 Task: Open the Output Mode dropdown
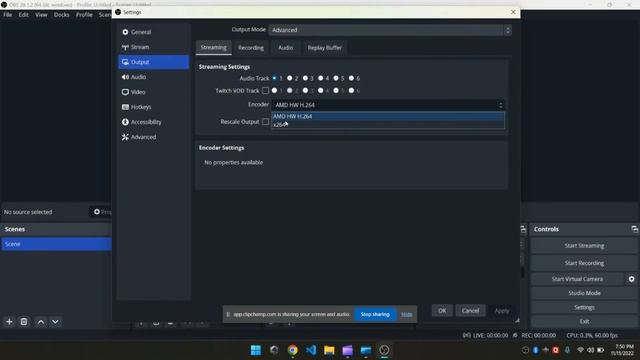(x=390, y=30)
